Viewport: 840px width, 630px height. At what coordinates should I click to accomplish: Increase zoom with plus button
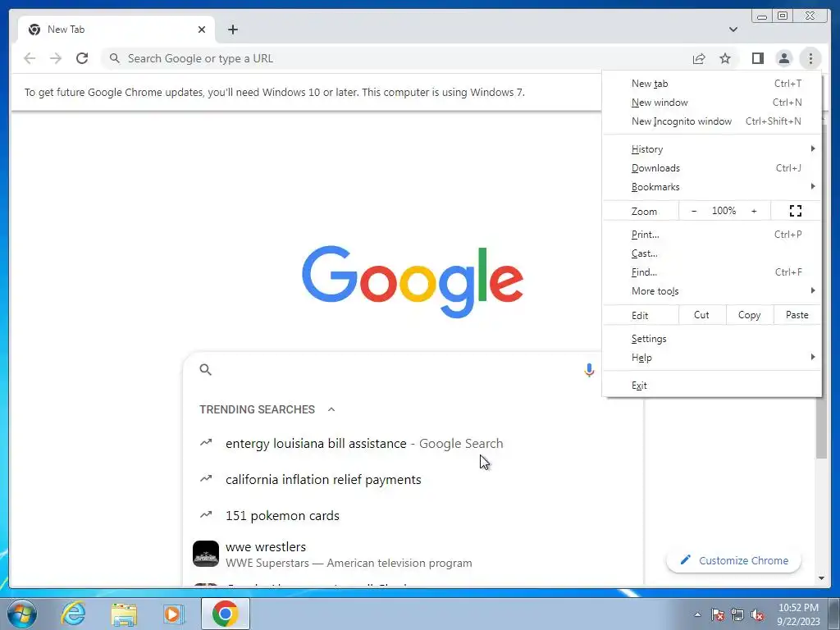754,211
